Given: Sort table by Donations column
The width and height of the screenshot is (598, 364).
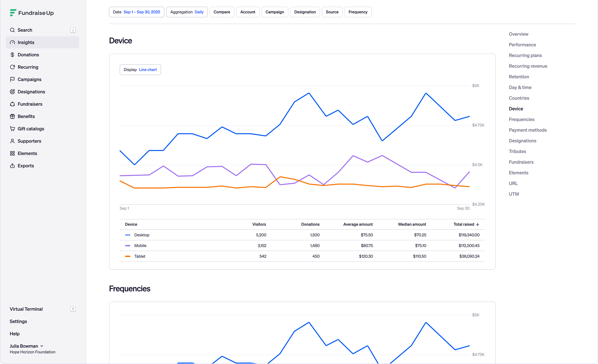Looking at the screenshot, I should (x=310, y=224).
